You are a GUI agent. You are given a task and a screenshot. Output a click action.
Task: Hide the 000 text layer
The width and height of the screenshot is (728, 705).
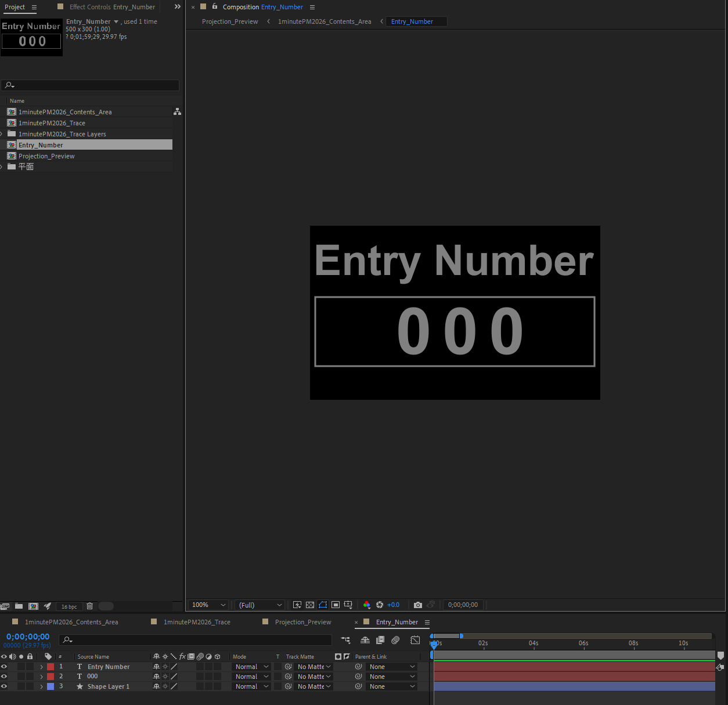click(4, 677)
